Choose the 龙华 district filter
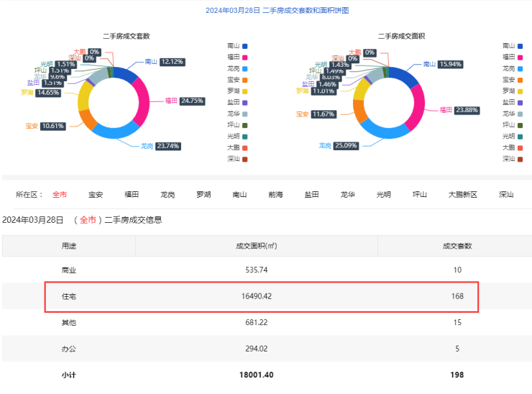The height and width of the screenshot is (394, 532). tap(348, 194)
